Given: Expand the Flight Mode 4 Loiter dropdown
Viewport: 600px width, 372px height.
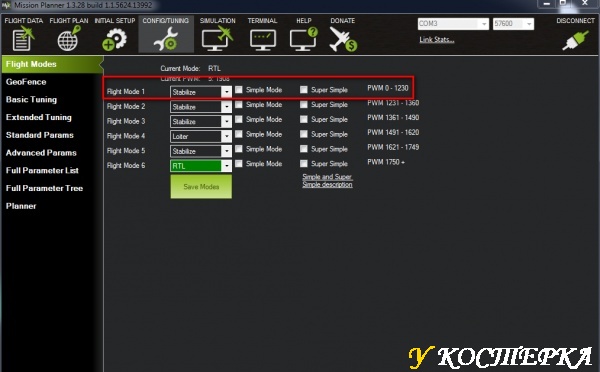Looking at the screenshot, I should tap(227, 136).
